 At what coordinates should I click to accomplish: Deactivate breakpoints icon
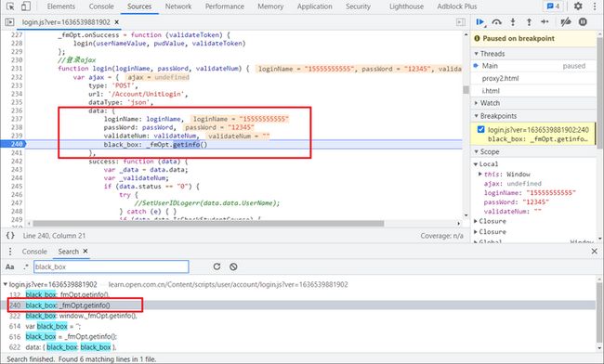coord(566,22)
